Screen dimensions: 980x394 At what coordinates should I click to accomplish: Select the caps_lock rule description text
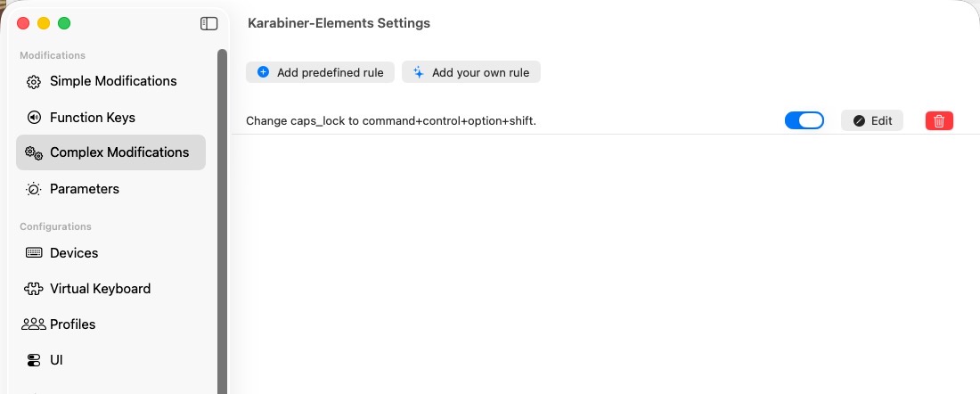tap(391, 120)
